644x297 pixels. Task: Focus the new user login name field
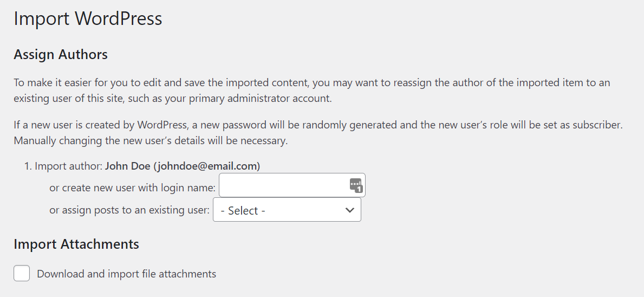pyautogui.click(x=282, y=185)
